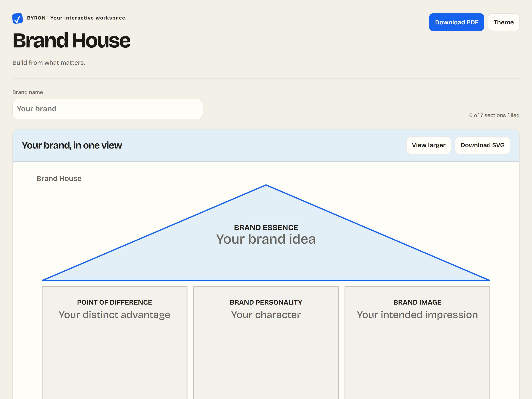The height and width of the screenshot is (399, 532).
Task: Click the View larger button
Action: [428, 145]
